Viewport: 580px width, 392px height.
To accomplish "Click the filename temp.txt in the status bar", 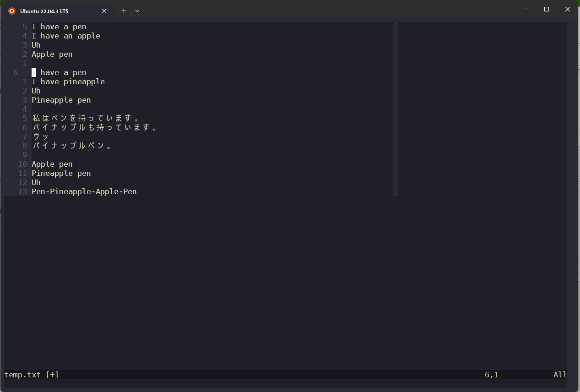I will click(x=22, y=375).
